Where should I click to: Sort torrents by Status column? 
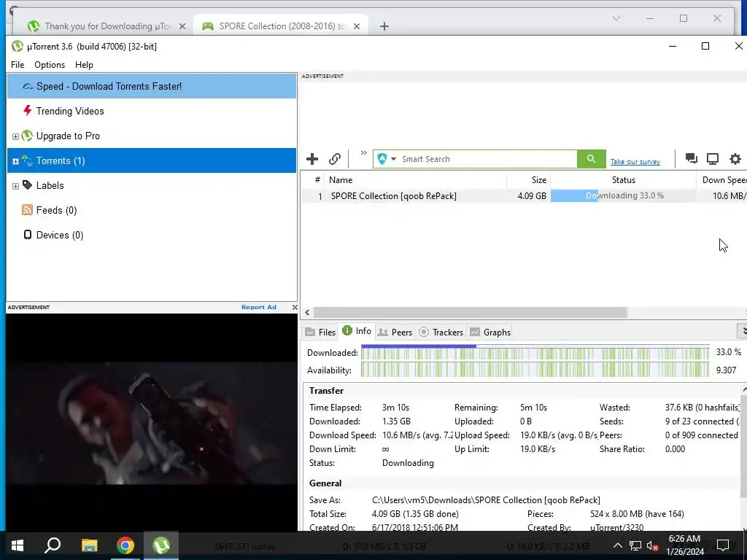tap(623, 180)
